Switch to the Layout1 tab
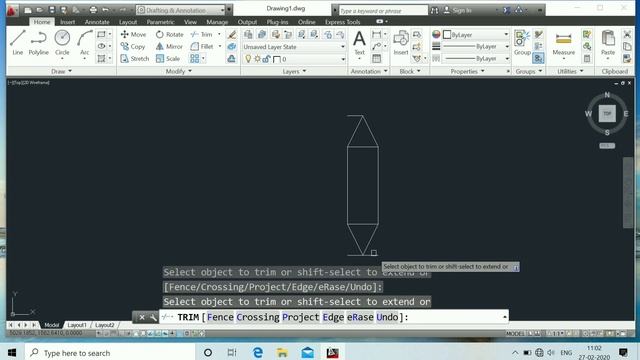Image resolution: width=640 pixels, height=360 pixels. coord(77,325)
